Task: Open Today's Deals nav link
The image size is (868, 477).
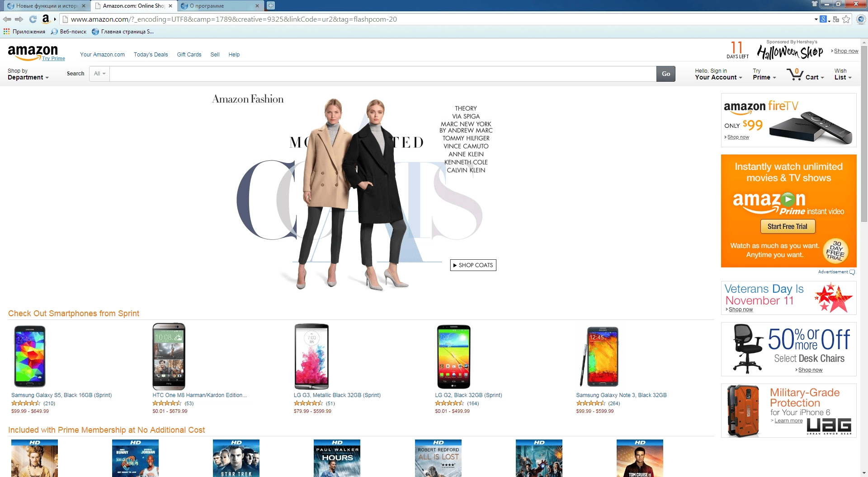Action: tap(151, 55)
